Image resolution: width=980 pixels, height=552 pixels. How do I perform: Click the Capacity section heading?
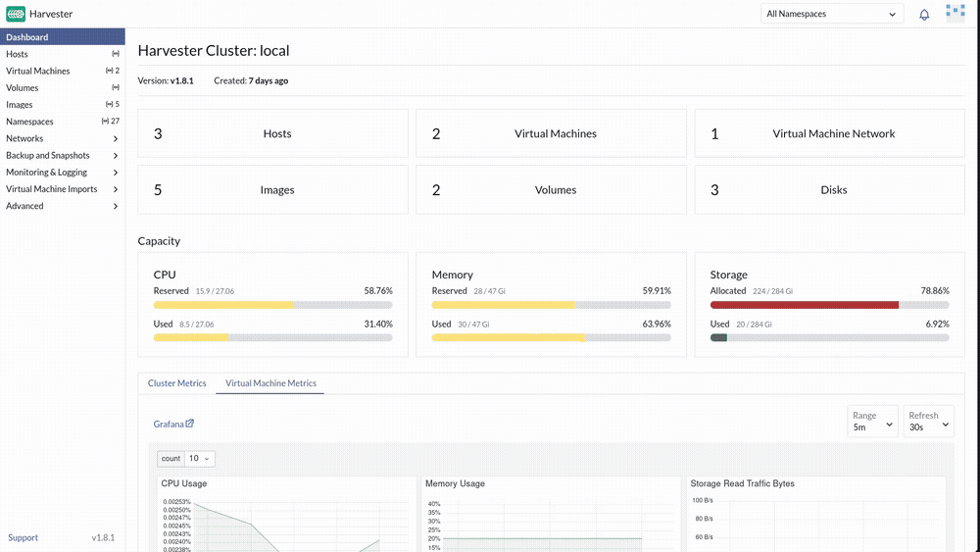click(159, 240)
